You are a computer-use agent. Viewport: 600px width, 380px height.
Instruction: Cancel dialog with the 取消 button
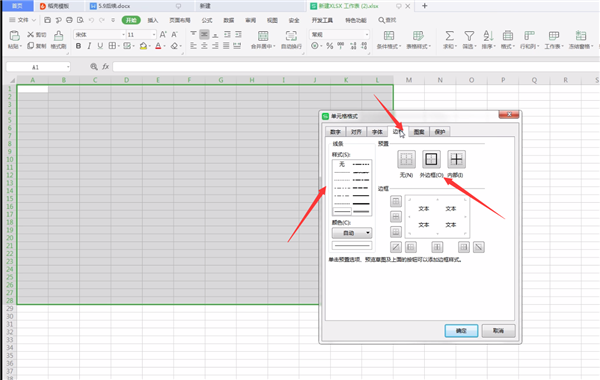coord(498,331)
